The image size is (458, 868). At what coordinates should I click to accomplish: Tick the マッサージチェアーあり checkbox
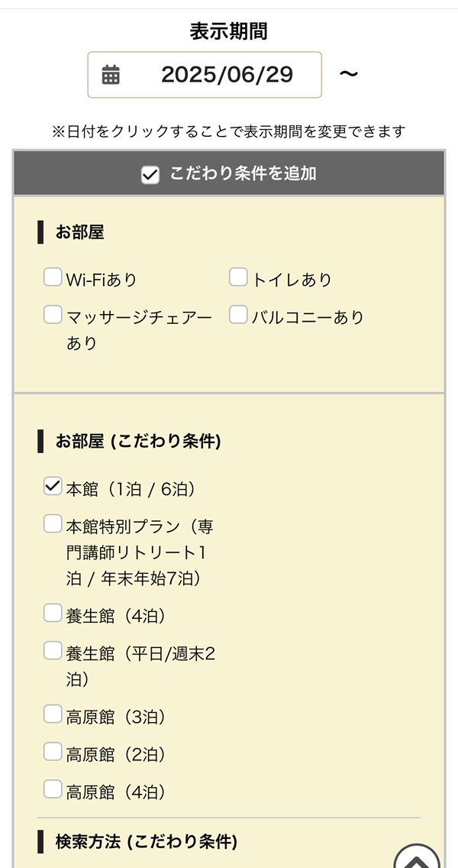coord(53,315)
